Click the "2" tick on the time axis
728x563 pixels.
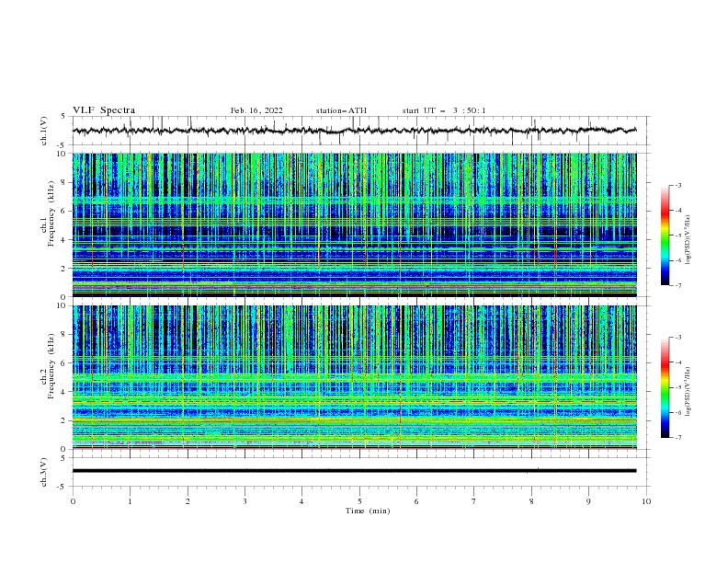(188, 501)
